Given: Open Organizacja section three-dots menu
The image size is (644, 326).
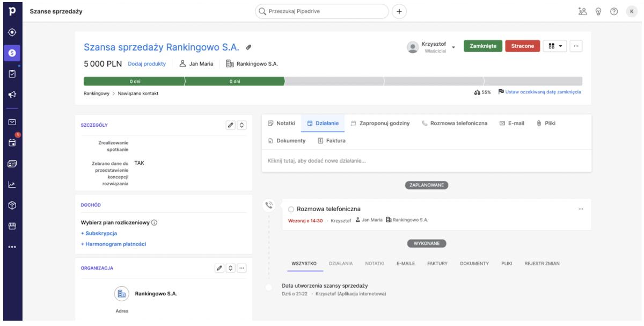Looking at the screenshot, I should [241, 267].
